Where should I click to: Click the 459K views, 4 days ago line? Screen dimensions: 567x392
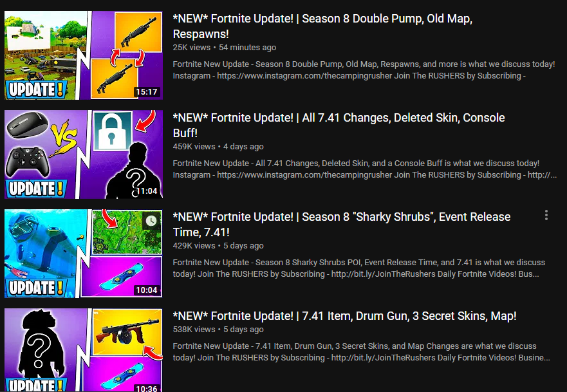(218, 147)
